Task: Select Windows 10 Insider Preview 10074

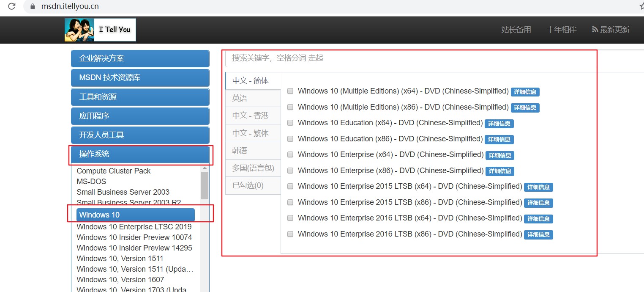Action: point(134,237)
